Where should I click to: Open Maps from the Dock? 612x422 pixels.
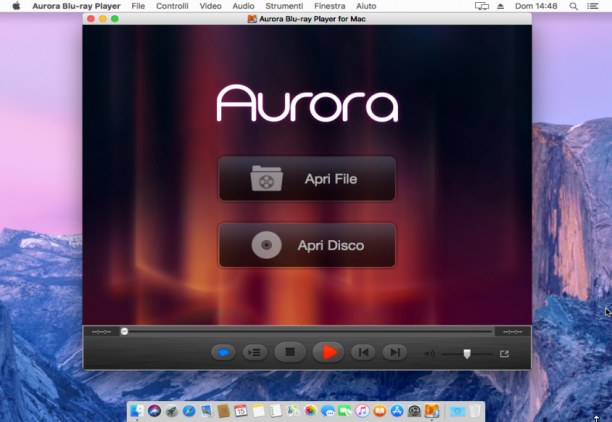[293, 411]
